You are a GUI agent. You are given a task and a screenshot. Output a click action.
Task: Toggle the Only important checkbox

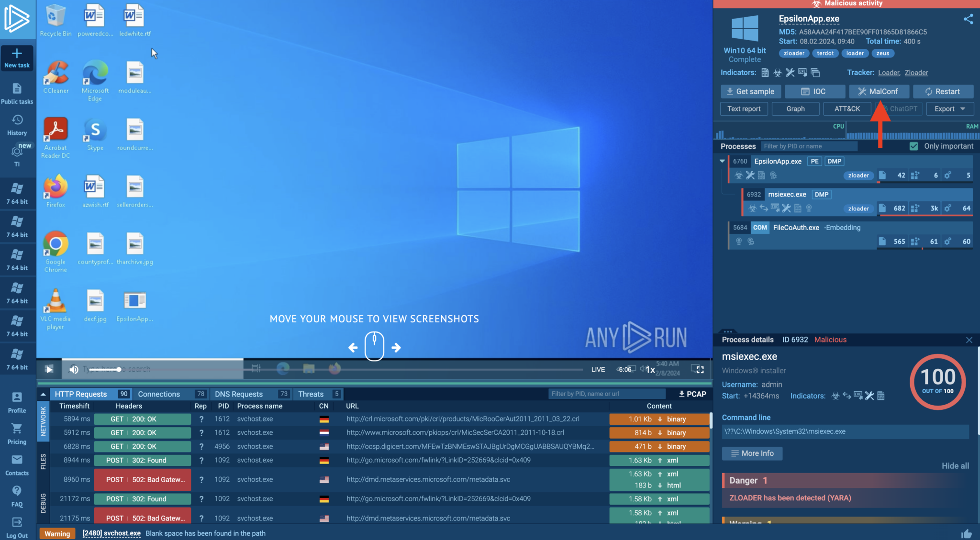coord(913,146)
